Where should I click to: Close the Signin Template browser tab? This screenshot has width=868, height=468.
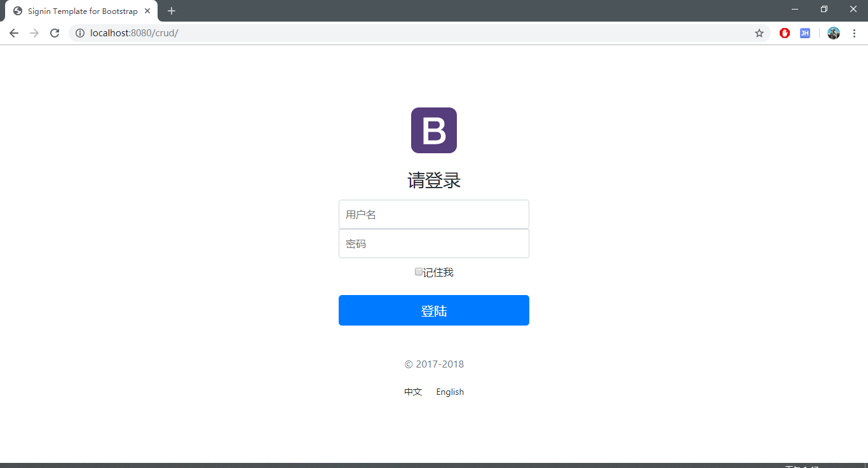(147, 10)
